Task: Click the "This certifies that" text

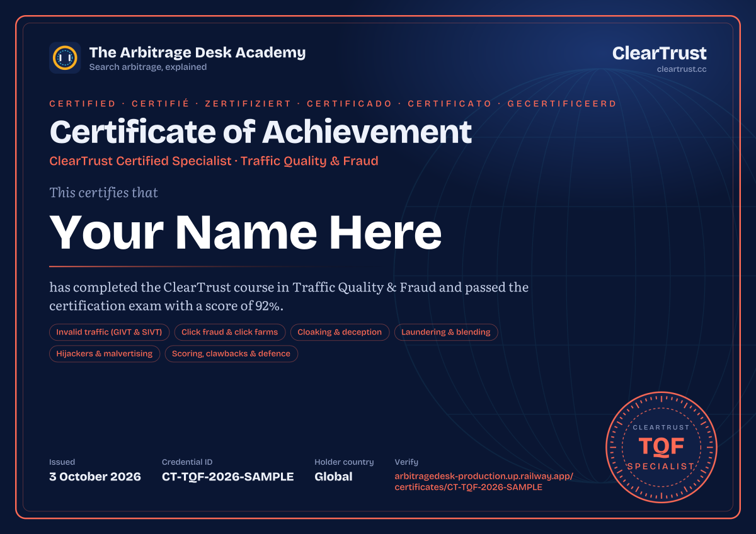Action: (x=104, y=193)
